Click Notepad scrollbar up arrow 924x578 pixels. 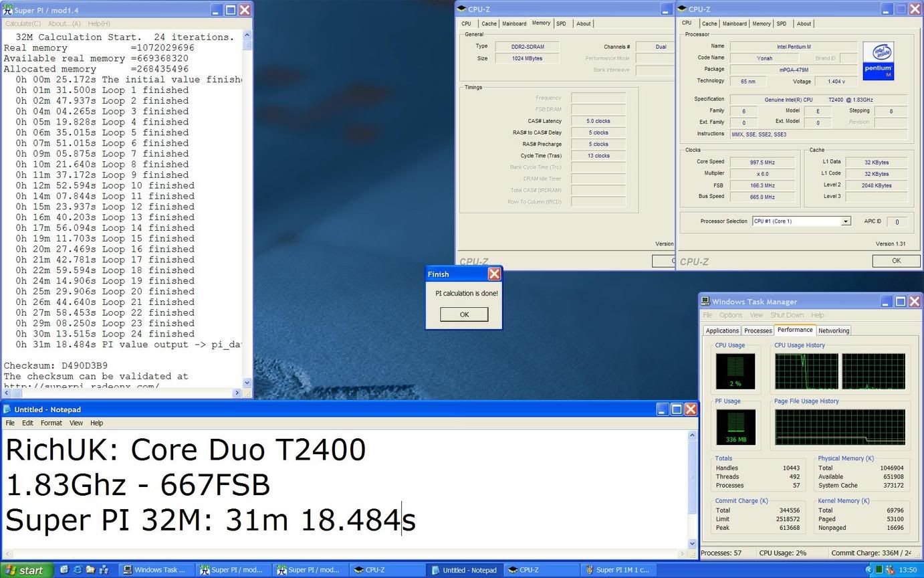tap(692, 436)
